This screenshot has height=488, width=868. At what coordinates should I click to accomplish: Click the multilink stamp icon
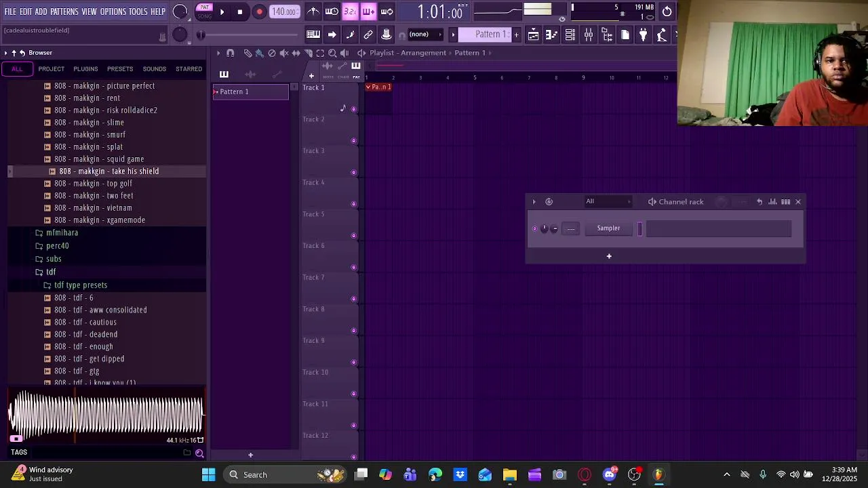pos(387,35)
